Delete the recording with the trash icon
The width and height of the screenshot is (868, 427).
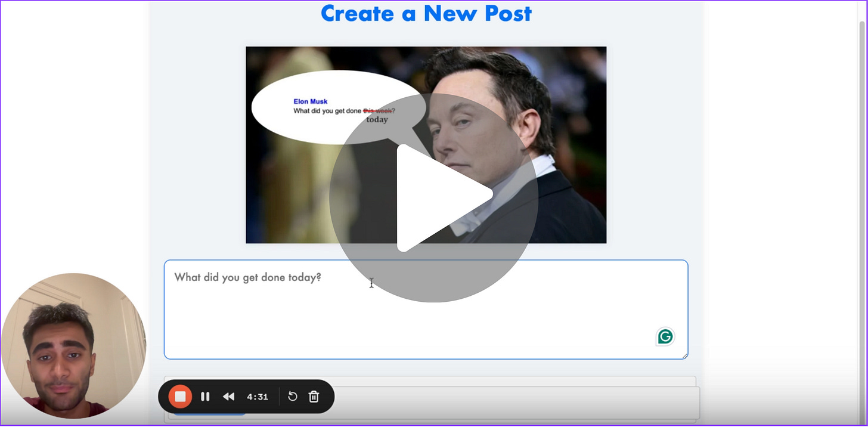click(x=314, y=397)
